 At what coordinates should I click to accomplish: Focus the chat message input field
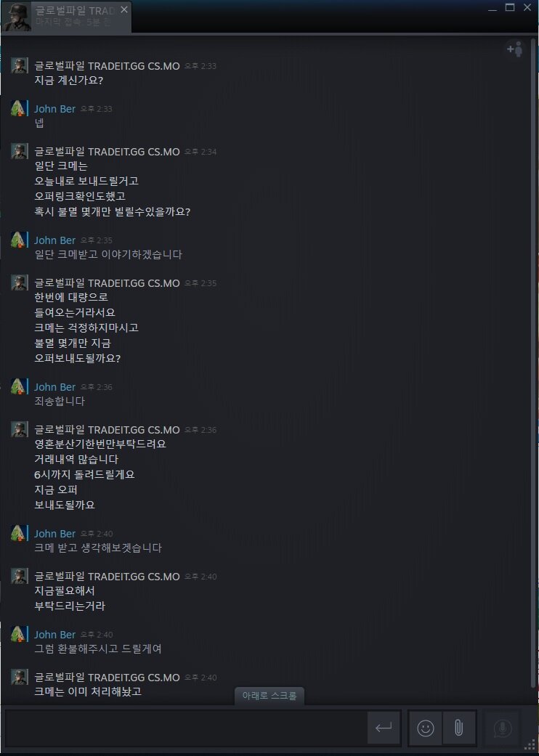pyautogui.click(x=186, y=728)
